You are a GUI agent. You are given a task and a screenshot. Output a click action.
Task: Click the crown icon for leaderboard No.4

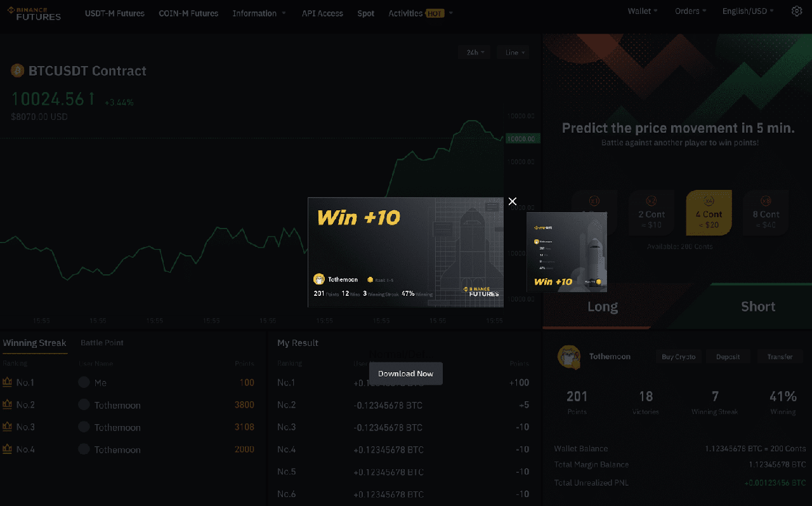pos(8,449)
